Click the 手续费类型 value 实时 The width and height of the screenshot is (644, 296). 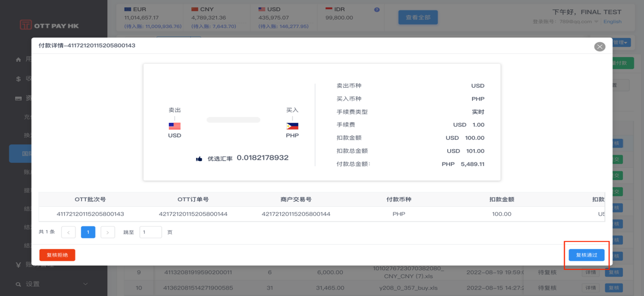pos(478,112)
